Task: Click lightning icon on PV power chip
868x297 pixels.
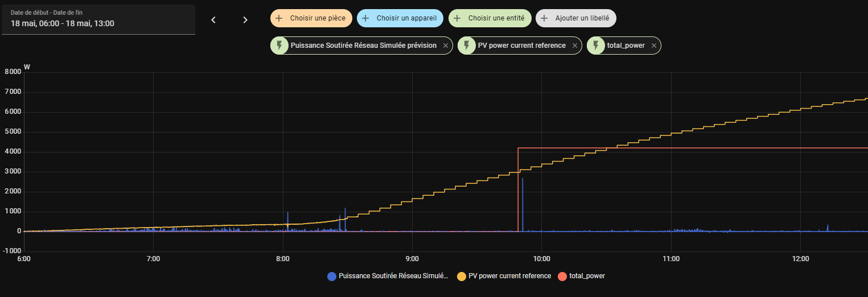Action: click(x=467, y=46)
